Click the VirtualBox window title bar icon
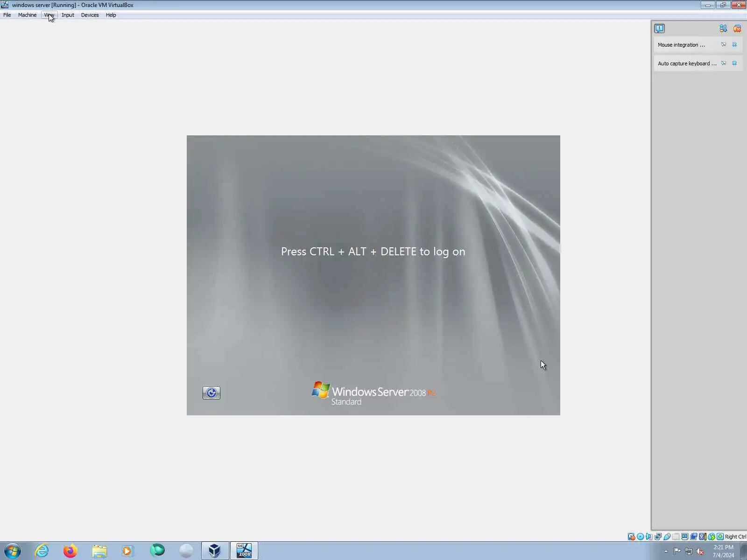Screen dimensions: 747x560 pyautogui.click(x=5, y=5)
